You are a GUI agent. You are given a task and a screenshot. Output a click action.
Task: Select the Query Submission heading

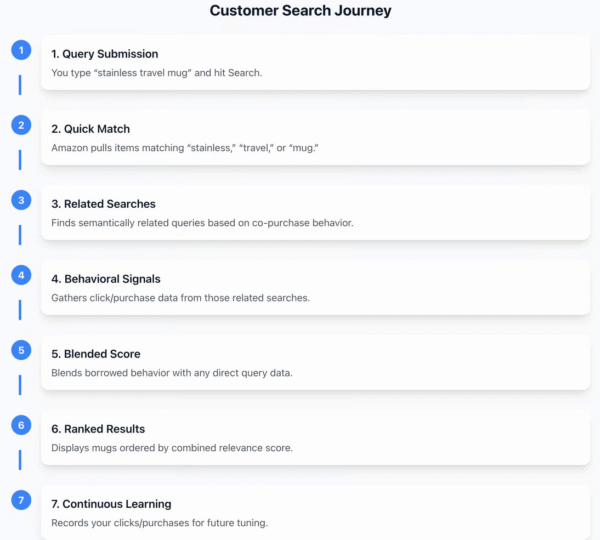coord(104,54)
